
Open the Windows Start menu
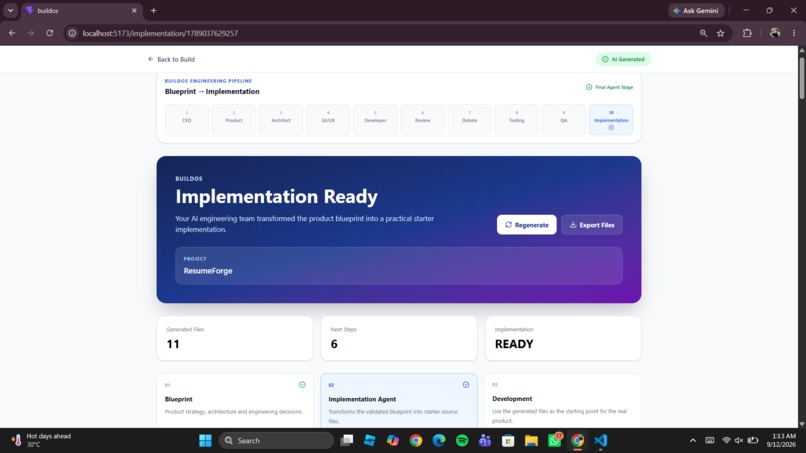coord(205,441)
